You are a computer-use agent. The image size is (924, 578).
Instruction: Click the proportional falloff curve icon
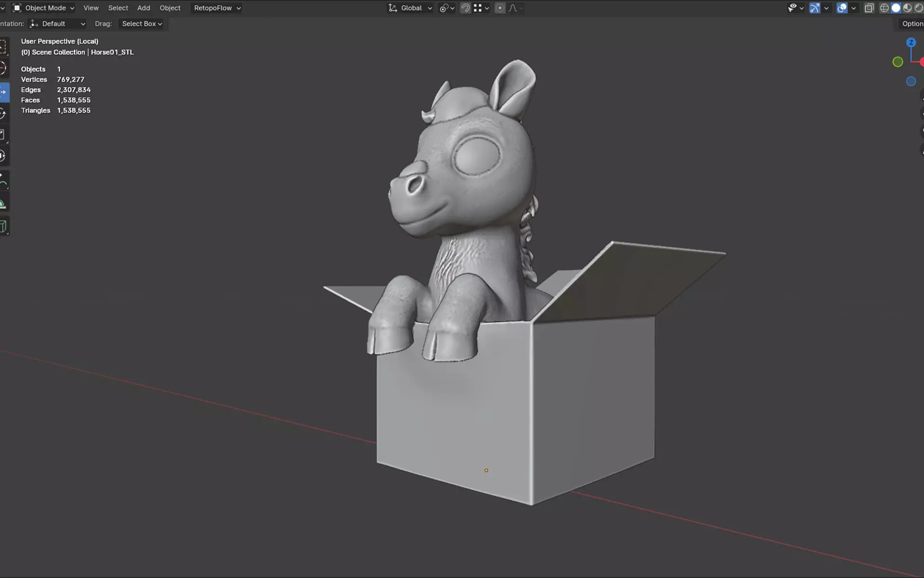513,8
